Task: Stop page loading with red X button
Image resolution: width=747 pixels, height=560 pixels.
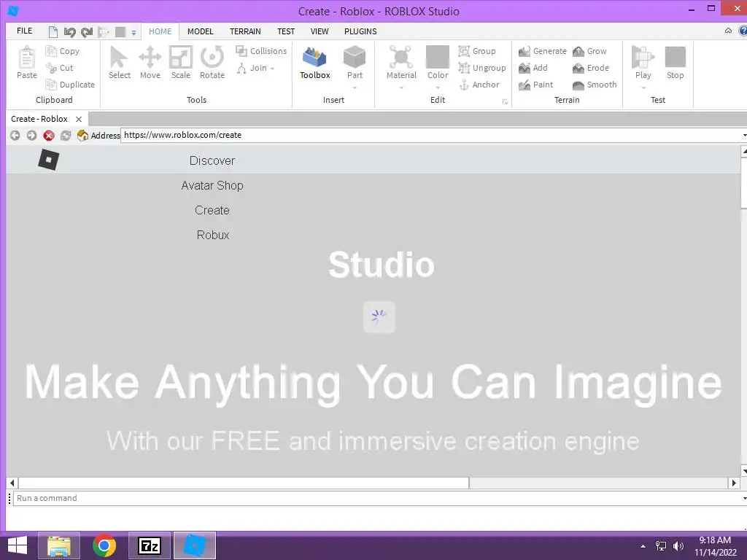Action: point(49,136)
